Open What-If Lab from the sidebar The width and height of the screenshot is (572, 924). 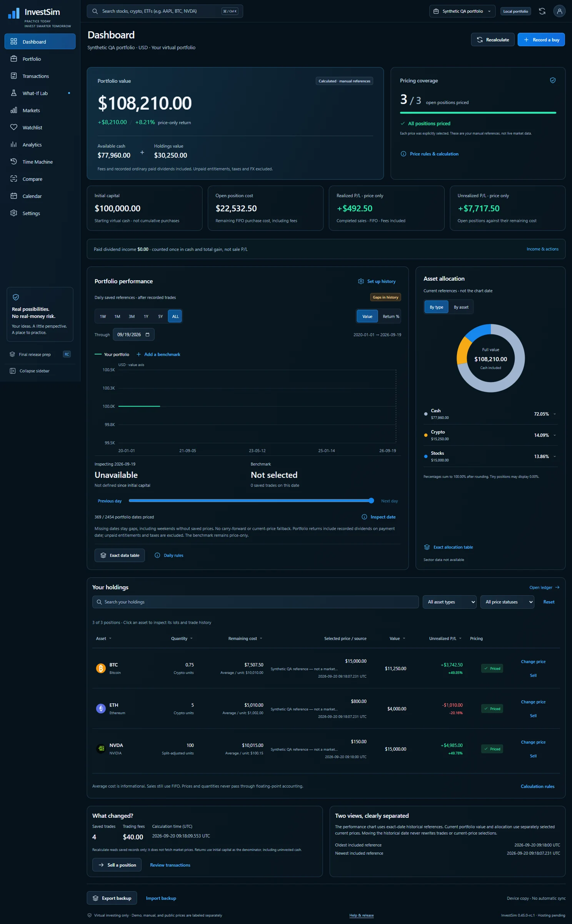(40, 93)
